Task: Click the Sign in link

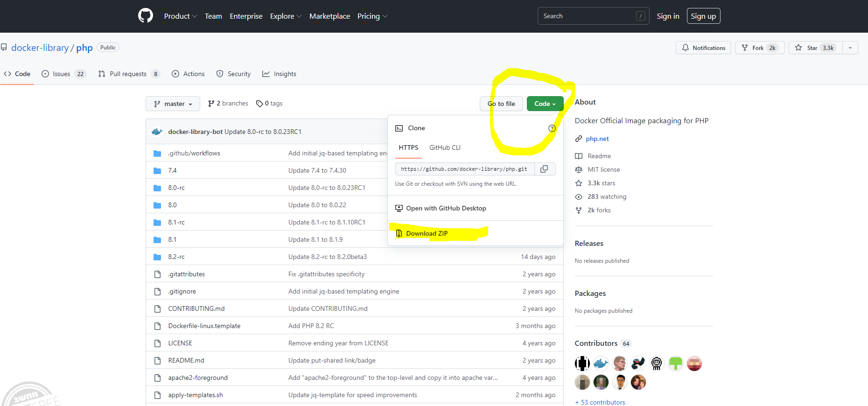Action: click(x=668, y=16)
